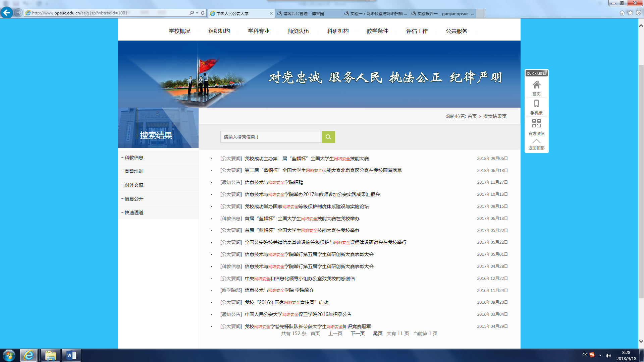Image resolution: width=644 pixels, height=362 pixels.
Task: Click the vertical page scrollbar thumb
Action: [x=641, y=181]
